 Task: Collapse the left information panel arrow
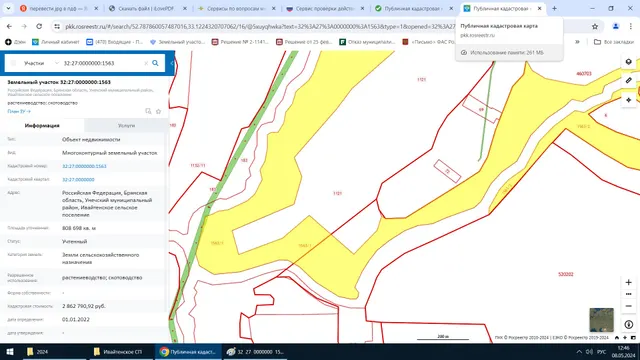tap(172, 63)
